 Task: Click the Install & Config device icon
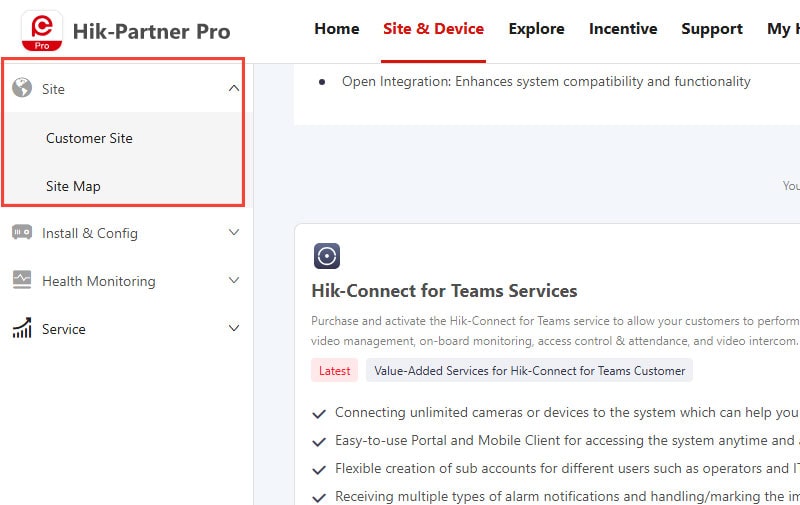click(22, 233)
